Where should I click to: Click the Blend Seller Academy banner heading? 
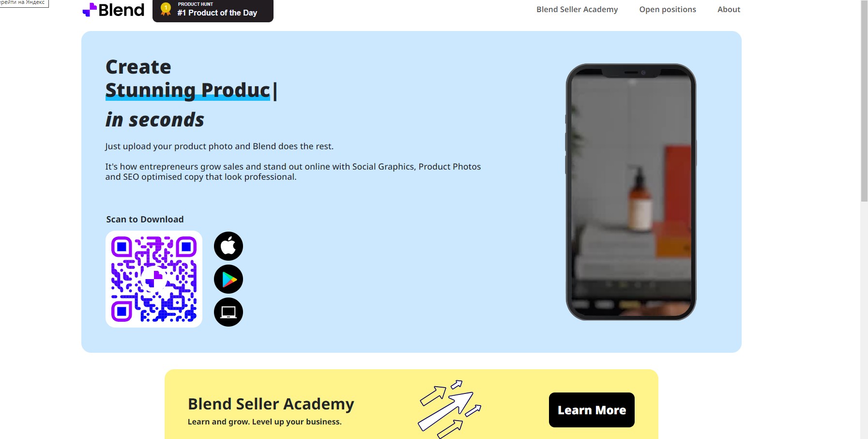pos(271,404)
